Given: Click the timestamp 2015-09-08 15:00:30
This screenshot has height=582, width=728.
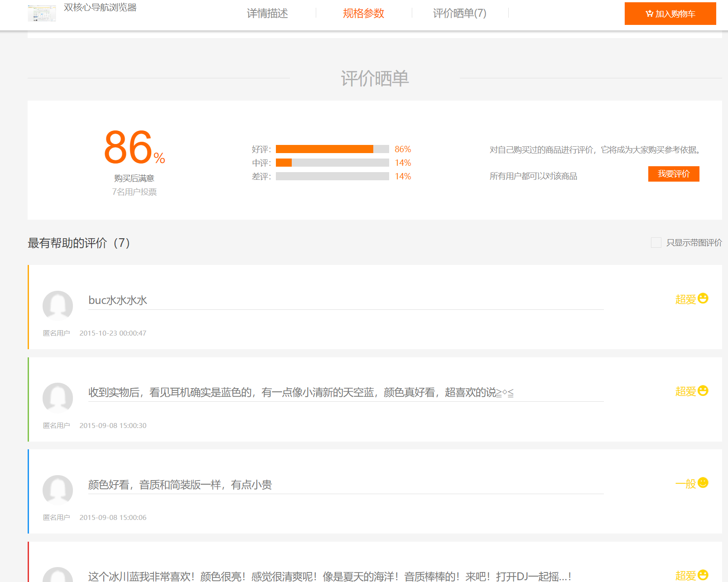Looking at the screenshot, I should coord(113,425).
